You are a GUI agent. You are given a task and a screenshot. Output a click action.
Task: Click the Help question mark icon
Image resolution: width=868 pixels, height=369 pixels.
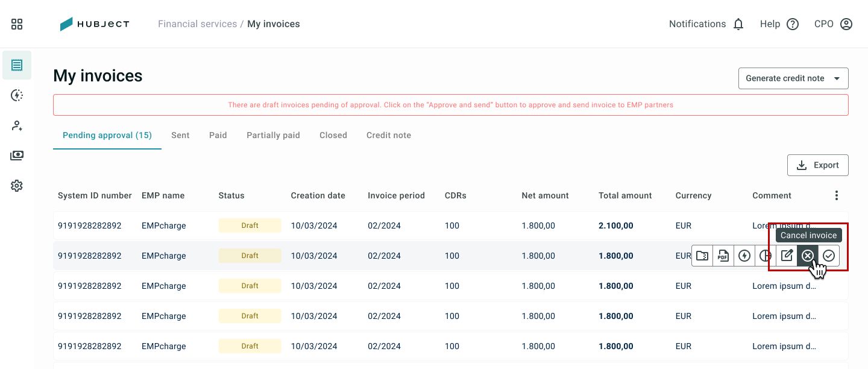click(x=793, y=24)
